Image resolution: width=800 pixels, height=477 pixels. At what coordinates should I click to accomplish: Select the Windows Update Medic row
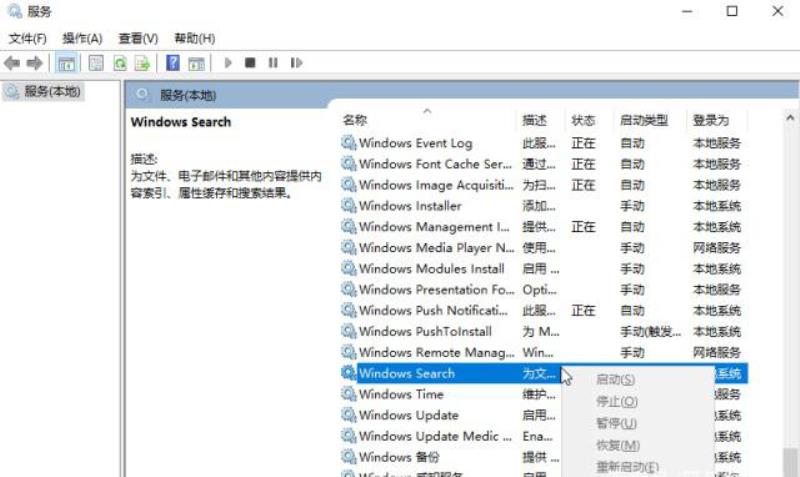[449, 436]
